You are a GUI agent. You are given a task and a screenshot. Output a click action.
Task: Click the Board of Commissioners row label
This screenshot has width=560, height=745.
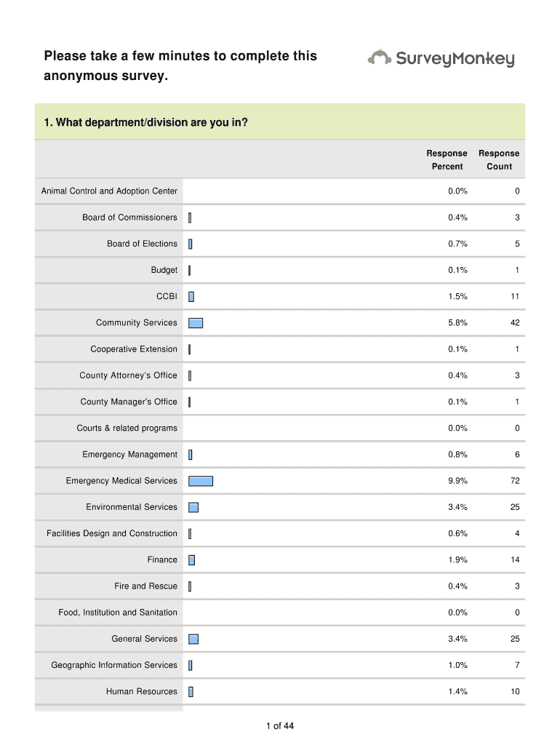pyautogui.click(x=129, y=218)
